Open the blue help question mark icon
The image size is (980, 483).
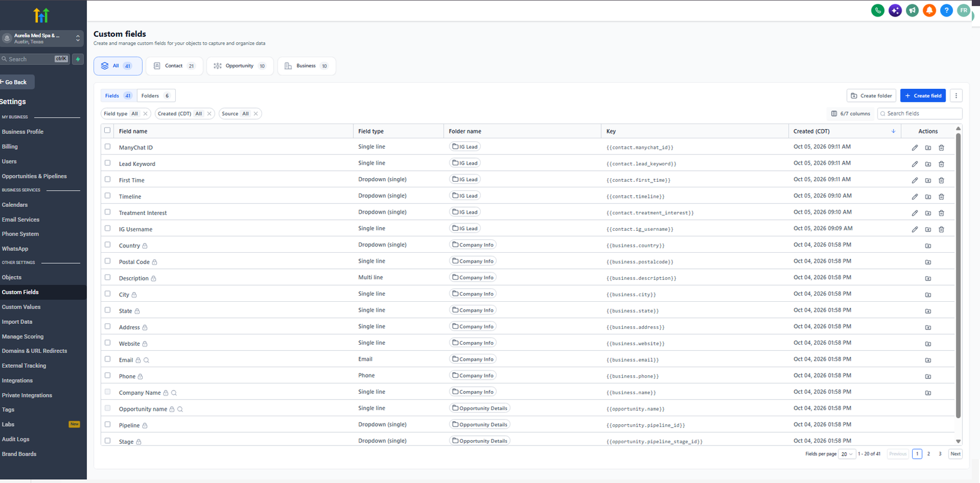(x=946, y=10)
